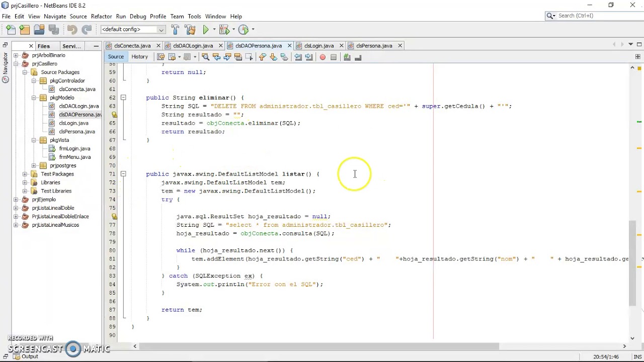Viewport: 644px width, 362px height.
Task: Switch to the Source editor view
Action: pos(116,57)
